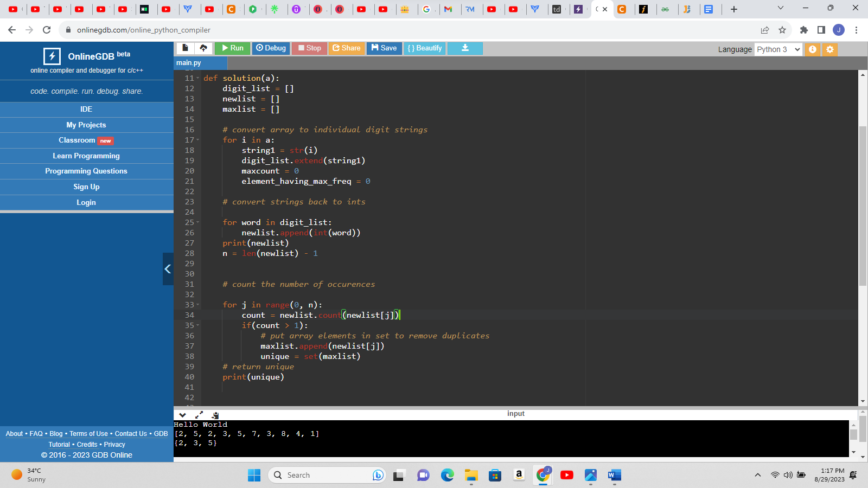Open the browser Extensions puzzle icon
This screenshot has height=488, width=868.
point(804,30)
